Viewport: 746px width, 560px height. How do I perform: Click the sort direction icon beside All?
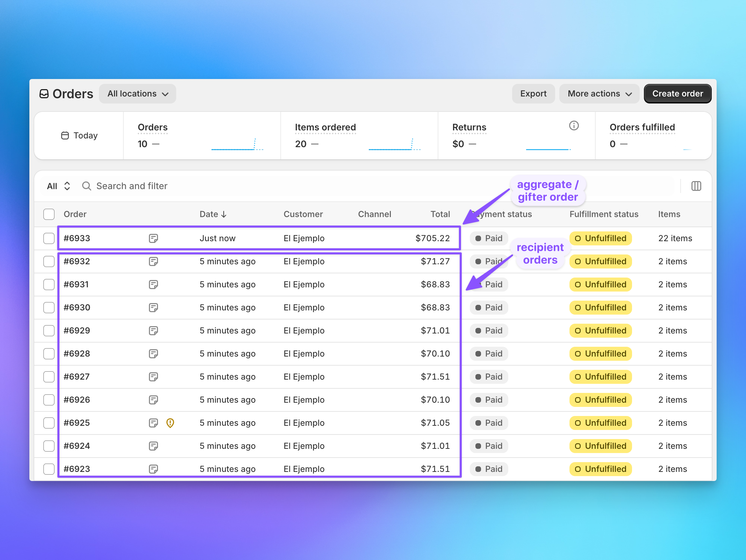point(66,186)
